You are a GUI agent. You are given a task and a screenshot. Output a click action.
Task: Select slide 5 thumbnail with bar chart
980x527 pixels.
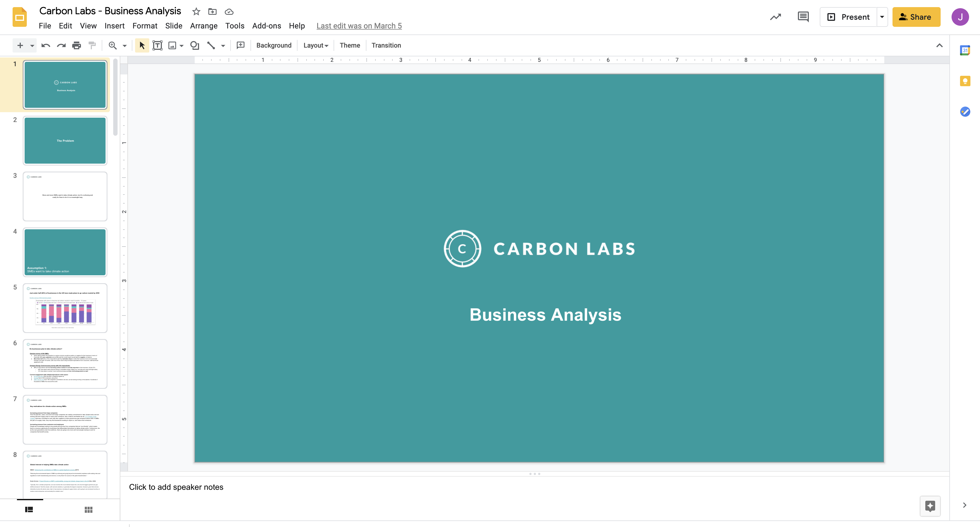tap(65, 308)
